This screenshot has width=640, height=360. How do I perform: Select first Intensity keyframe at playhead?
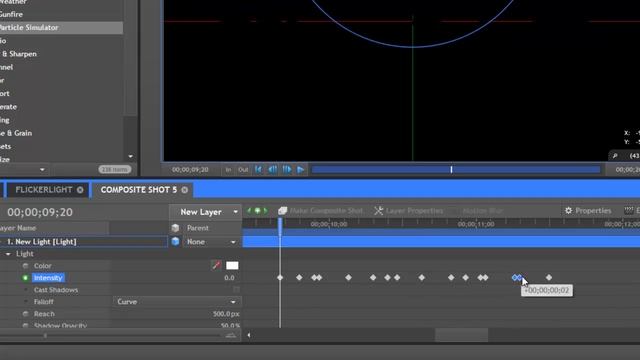[280, 278]
